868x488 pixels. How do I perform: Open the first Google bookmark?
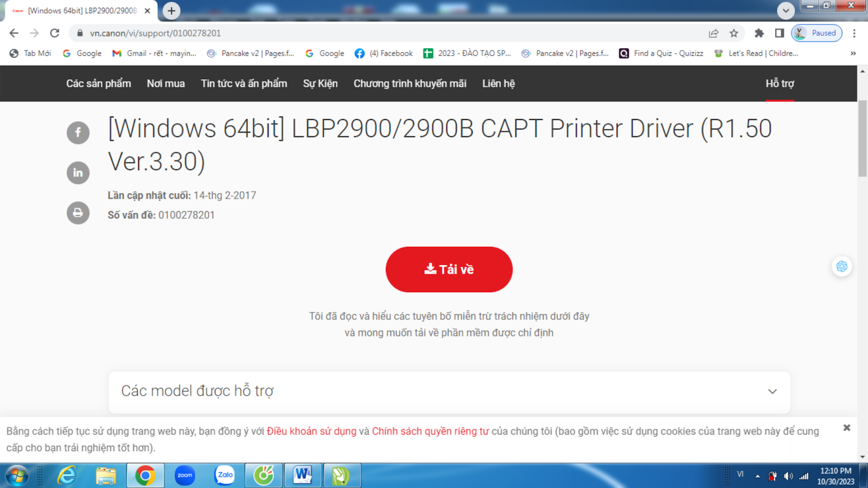(x=82, y=53)
